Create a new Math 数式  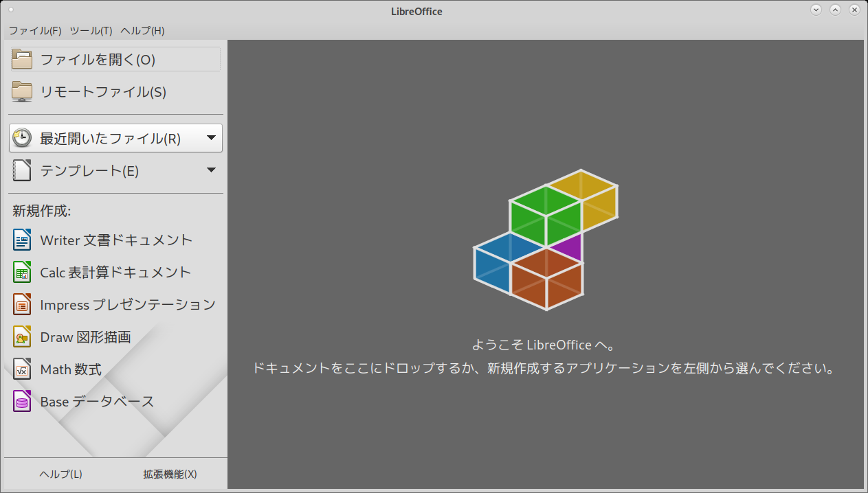click(x=71, y=369)
